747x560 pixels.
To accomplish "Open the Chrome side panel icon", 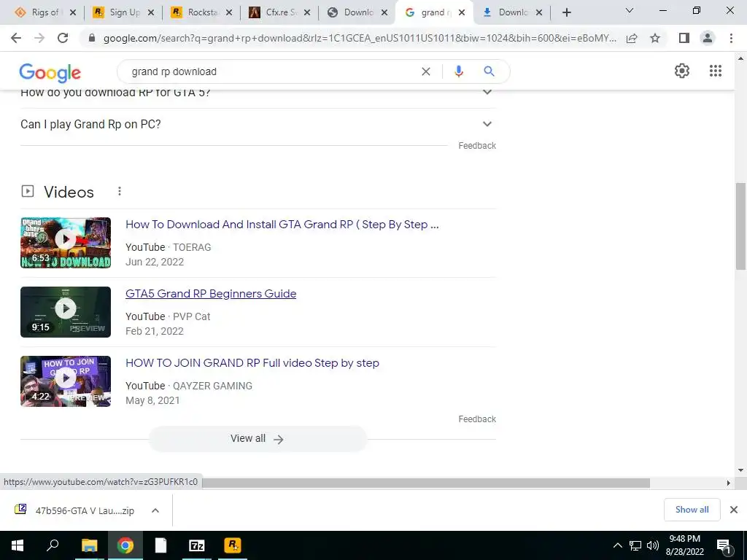I will [x=684, y=38].
